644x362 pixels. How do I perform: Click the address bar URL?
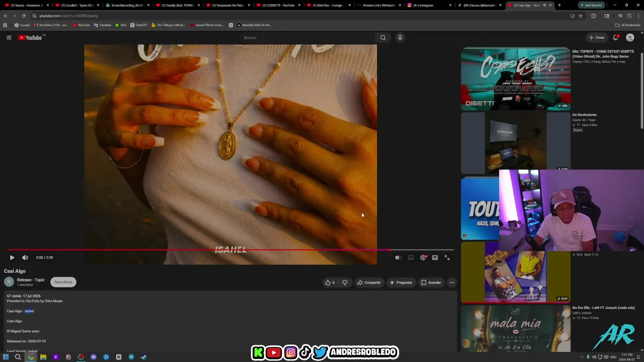[x=68, y=16]
